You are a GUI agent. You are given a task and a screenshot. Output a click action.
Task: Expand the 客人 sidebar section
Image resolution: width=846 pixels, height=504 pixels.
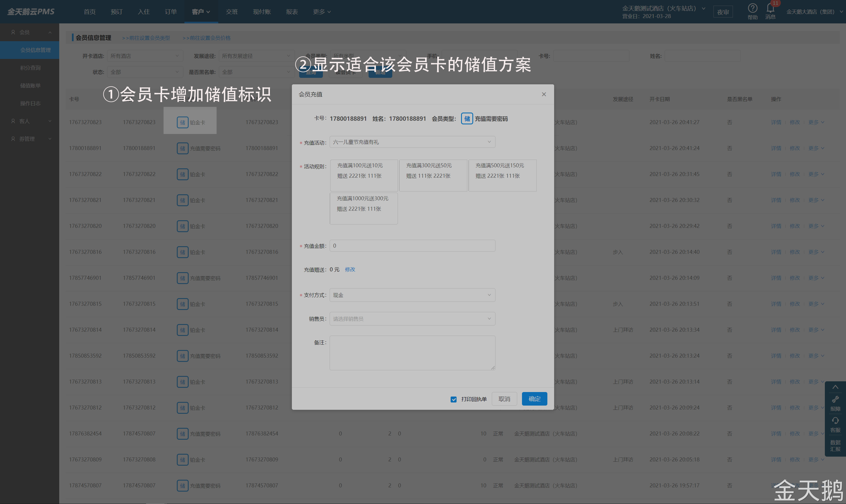coord(30,121)
